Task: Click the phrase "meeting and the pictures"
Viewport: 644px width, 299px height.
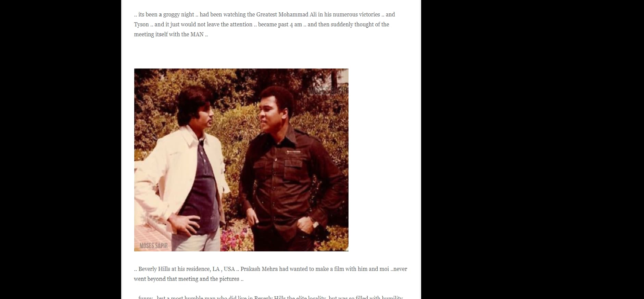Action: [209, 279]
